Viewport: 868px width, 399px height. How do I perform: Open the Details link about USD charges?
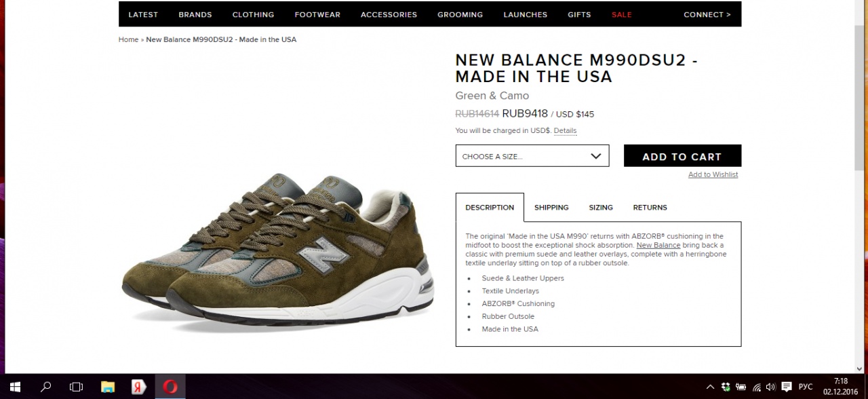[x=565, y=130]
